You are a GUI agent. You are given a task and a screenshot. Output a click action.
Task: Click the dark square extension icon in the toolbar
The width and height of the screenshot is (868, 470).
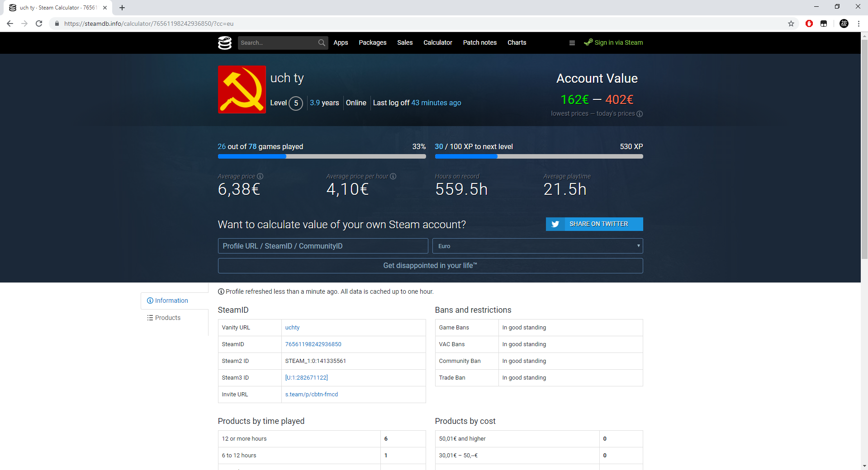tap(824, 23)
